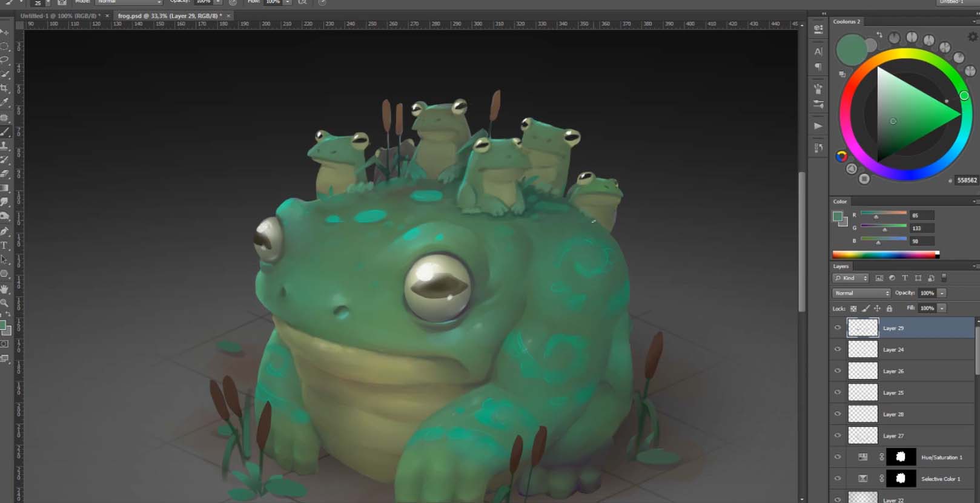The height and width of the screenshot is (503, 980).
Task: Select the Hand tool
Action: tap(5, 289)
